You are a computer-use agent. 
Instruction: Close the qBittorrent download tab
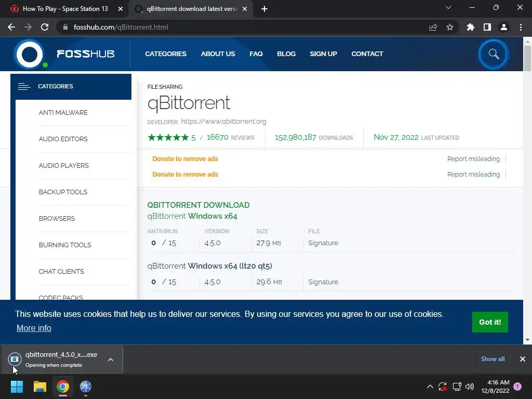pos(245,9)
